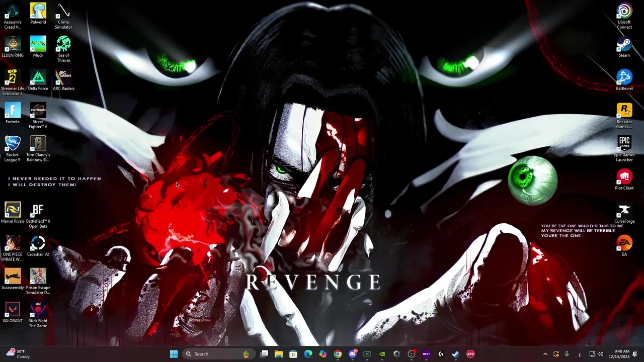Select the Crosshair V2 shortcut
This screenshot has width=644, height=362.
point(38,246)
